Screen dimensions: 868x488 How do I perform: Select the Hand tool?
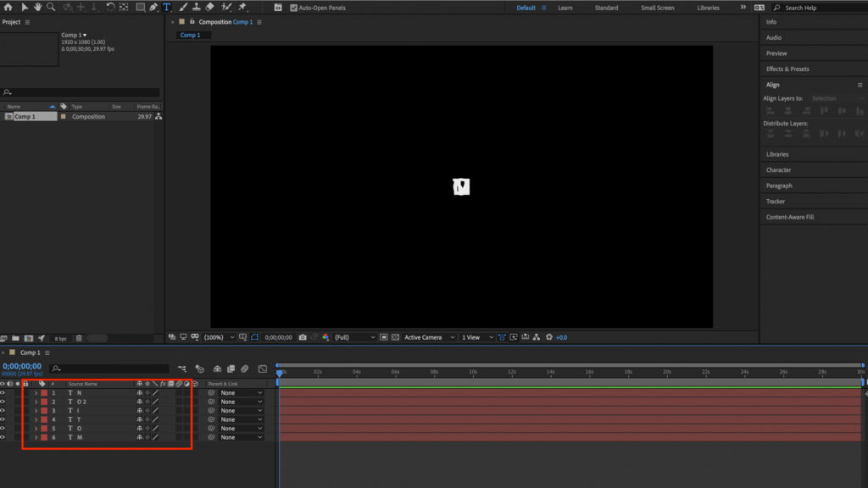pyautogui.click(x=38, y=7)
